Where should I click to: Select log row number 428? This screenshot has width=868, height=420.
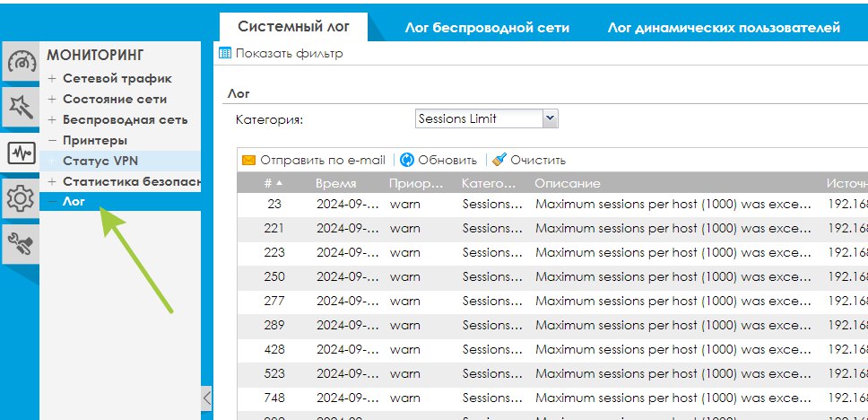552,350
